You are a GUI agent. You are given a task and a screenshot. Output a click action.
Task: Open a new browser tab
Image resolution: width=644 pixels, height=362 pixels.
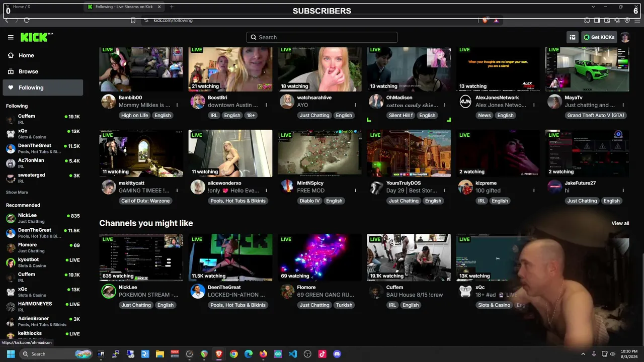pos(172,7)
